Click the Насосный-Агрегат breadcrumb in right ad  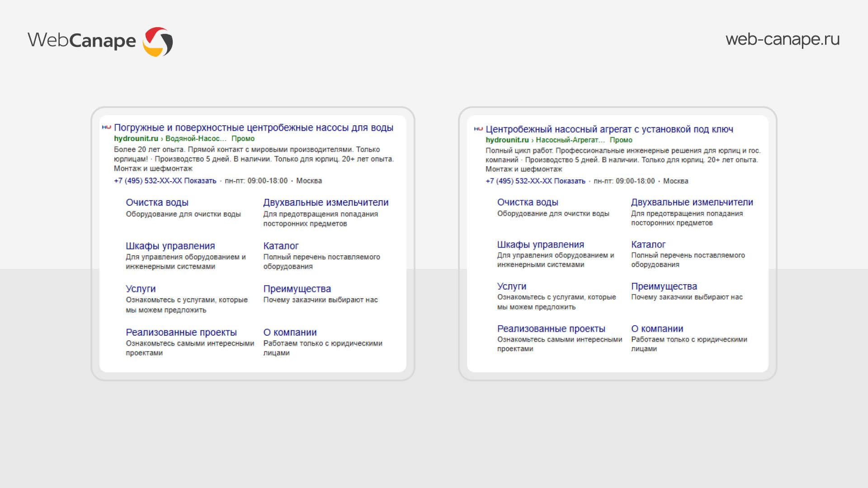570,140
